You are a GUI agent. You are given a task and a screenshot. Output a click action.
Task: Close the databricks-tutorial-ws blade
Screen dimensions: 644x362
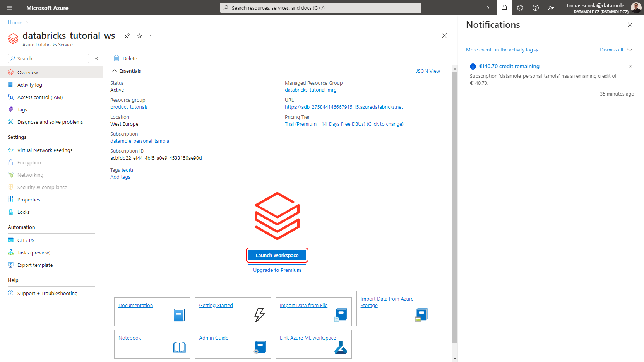pos(444,36)
